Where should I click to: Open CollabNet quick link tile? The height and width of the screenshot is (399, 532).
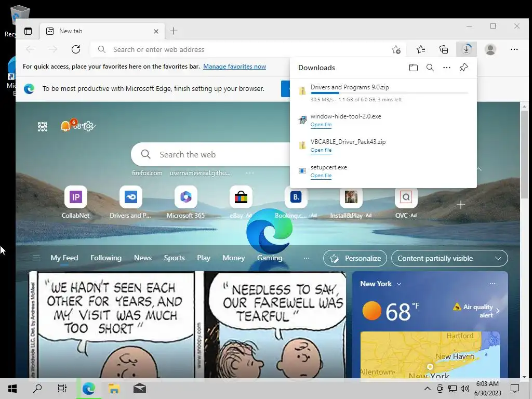pyautogui.click(x=75, y=202)
